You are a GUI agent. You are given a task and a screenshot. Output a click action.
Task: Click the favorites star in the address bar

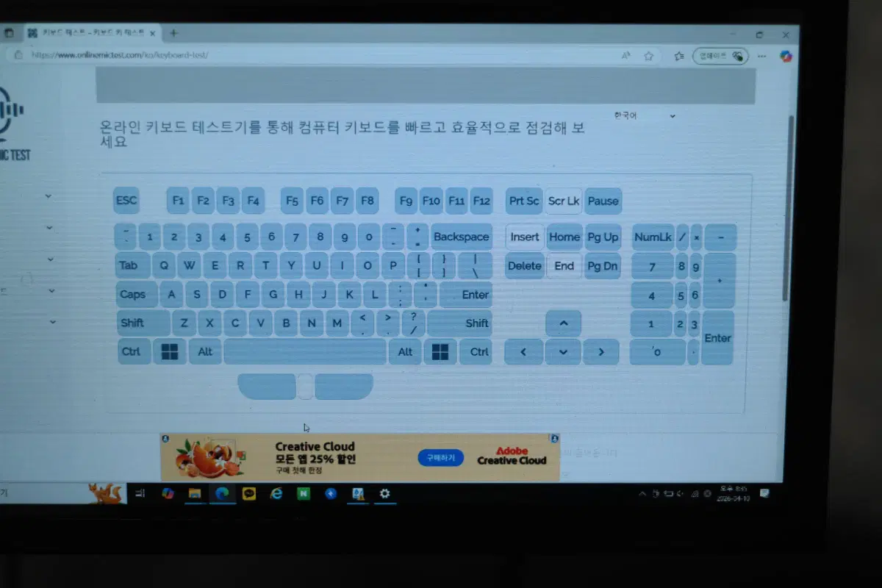click(648, 56)
